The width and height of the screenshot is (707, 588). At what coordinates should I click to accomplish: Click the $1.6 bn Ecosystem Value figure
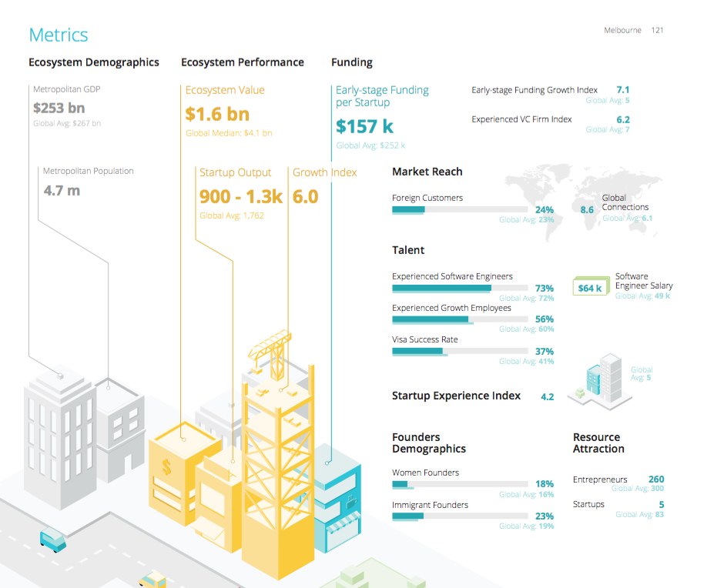[x=217, y=114]
